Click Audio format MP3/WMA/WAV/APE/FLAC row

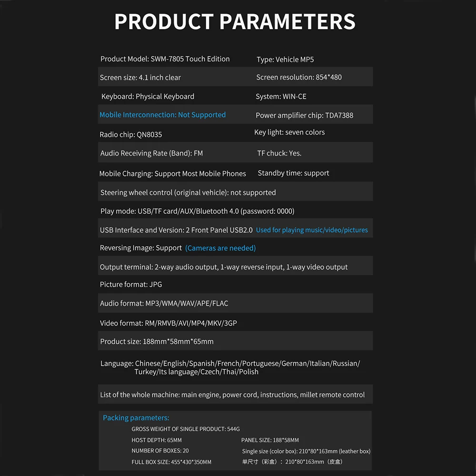pyautogui.click(x=235, y=303)
